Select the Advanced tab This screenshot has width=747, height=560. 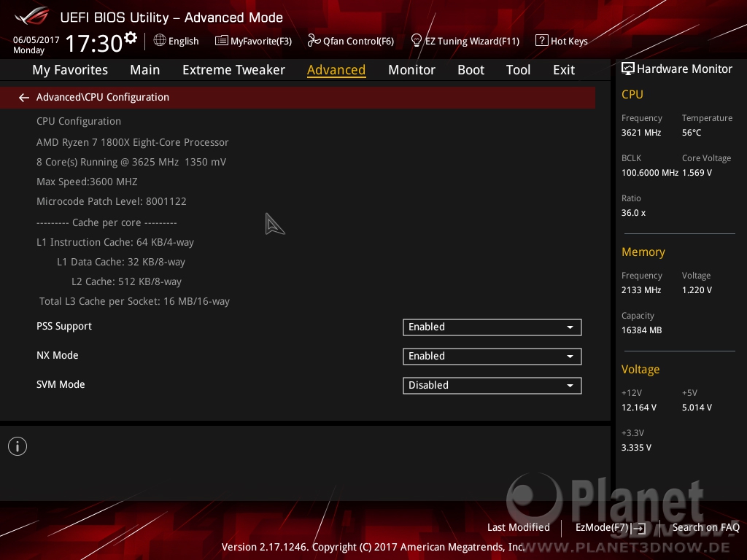336,70
